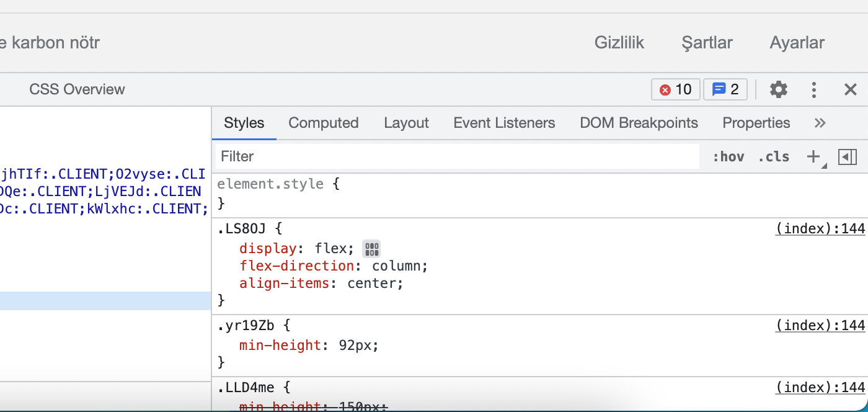Open the Gizlilik link
The width and height of the screenshot is (868, 412).
(619, 43)
